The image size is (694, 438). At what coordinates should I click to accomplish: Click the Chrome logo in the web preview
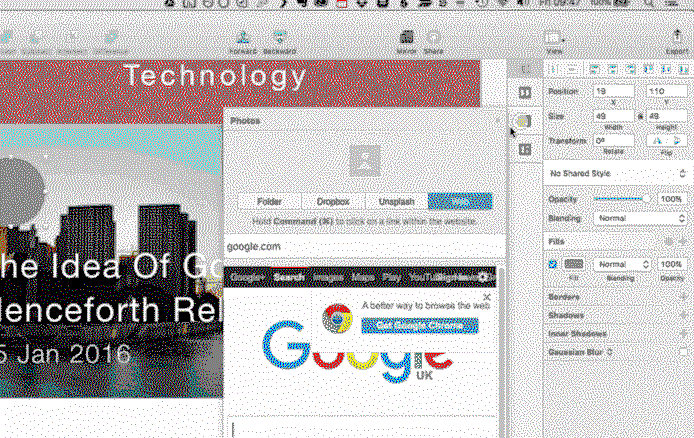tap(338, 318)
